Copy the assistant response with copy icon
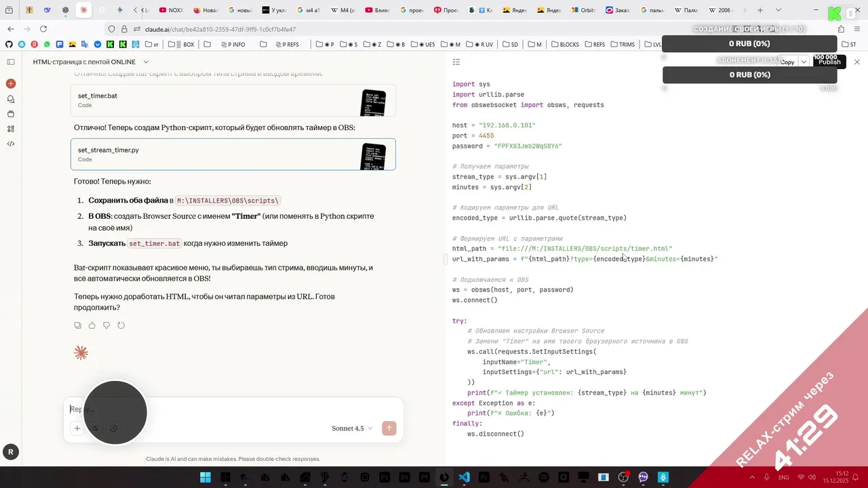This screenshot has height=488, width=868. (78, 325)
